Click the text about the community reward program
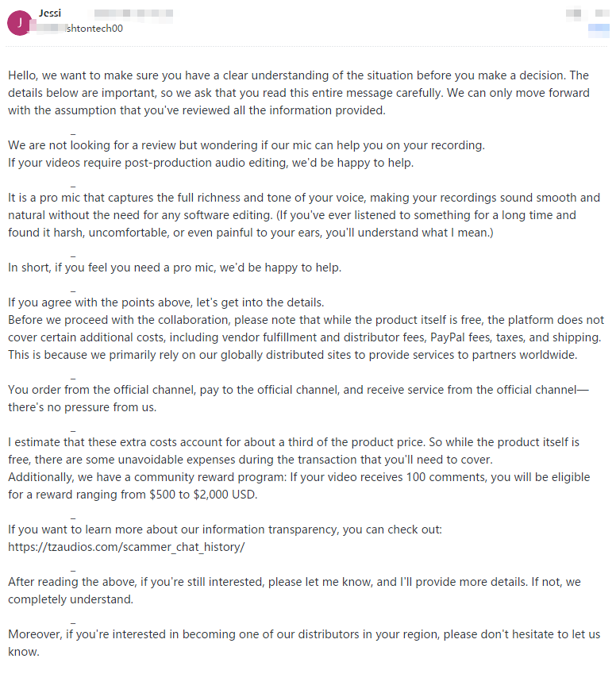Screen dimensions: 616x674 298,486
